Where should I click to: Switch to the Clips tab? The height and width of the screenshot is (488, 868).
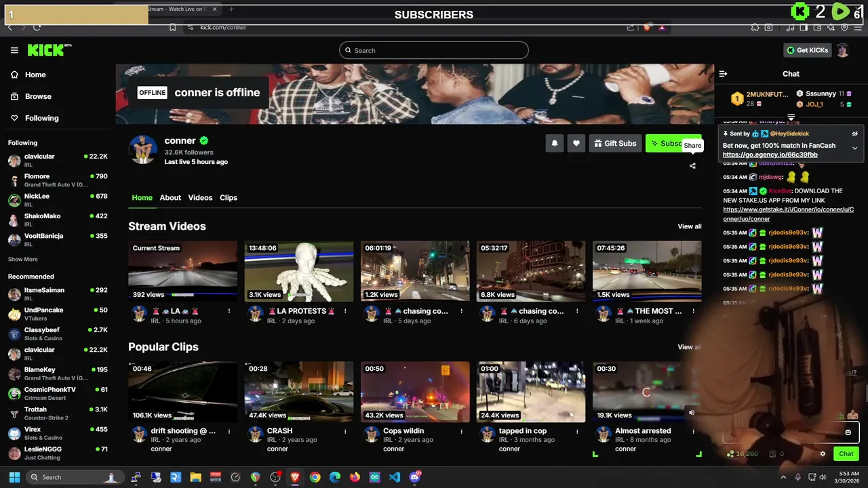[x=229, y=198]
